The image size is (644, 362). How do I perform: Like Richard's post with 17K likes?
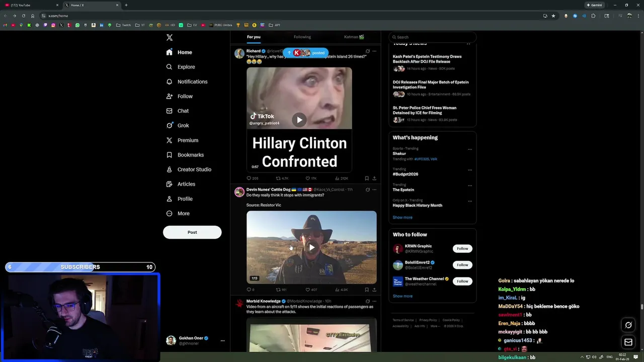pyautogui.click(x=311, y=178)
